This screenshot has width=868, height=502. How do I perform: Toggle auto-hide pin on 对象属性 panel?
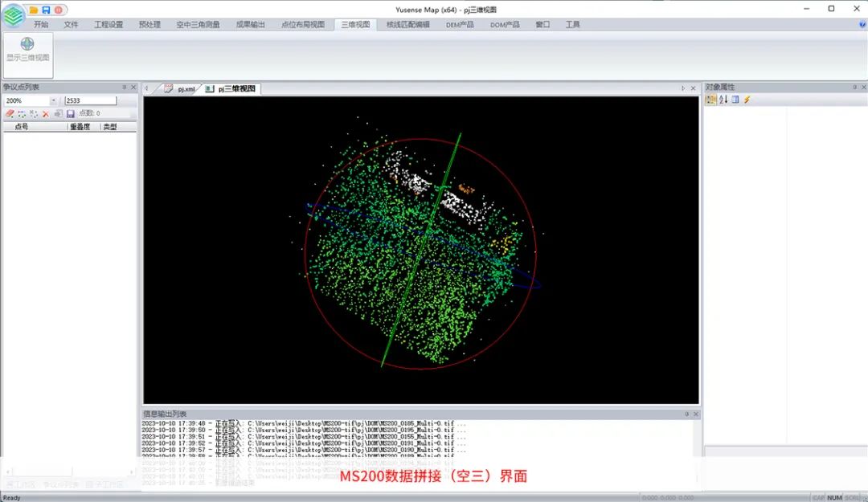(854, 87)
